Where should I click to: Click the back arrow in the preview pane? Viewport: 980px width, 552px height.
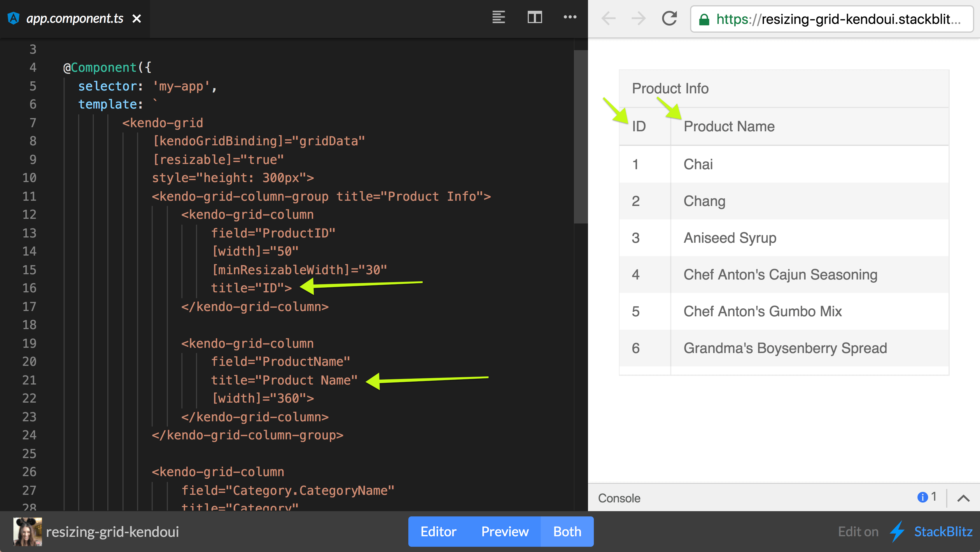pyautogui.click(x=608, y=18)
